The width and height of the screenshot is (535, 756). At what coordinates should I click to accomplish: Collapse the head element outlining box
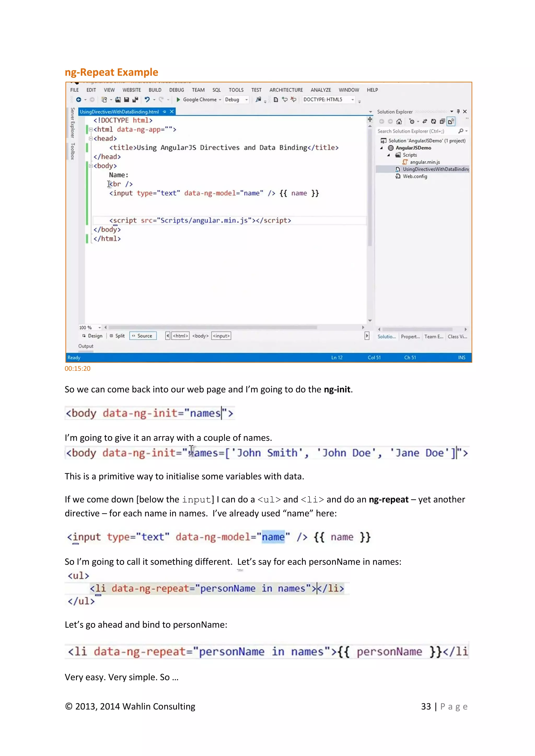click(x=91, y=139)
